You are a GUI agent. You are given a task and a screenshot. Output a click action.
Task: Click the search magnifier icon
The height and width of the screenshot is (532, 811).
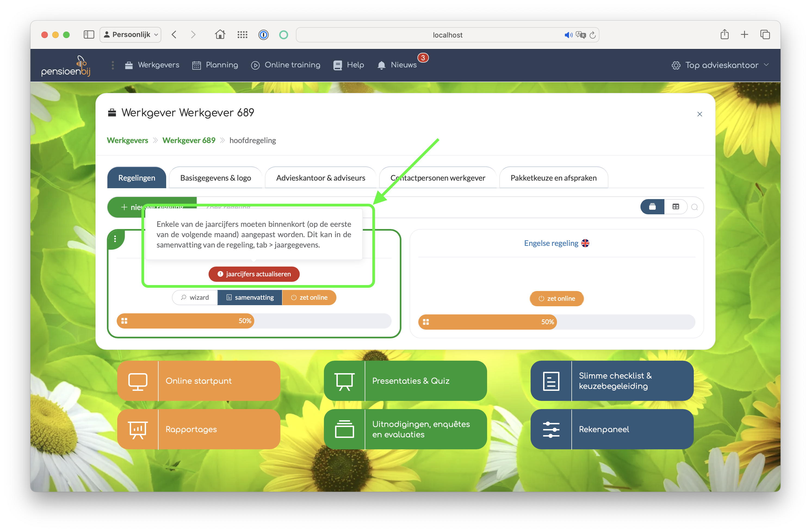(x=694, y=207)
